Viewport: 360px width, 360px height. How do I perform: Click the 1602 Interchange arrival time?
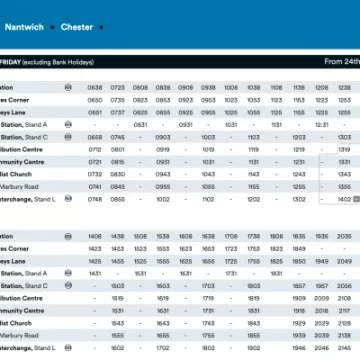pyautogui.click(x=117, y=348)
